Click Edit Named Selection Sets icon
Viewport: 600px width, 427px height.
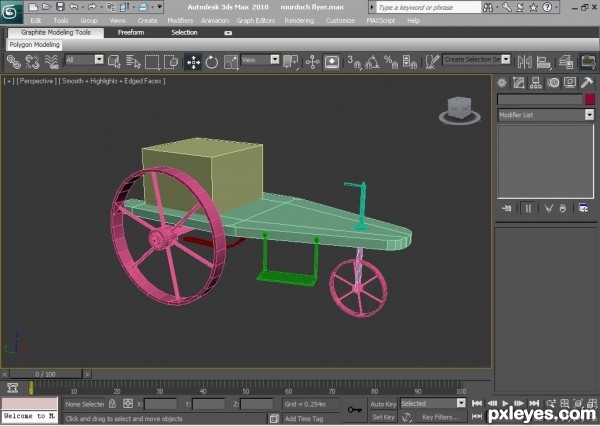(432, 62)
